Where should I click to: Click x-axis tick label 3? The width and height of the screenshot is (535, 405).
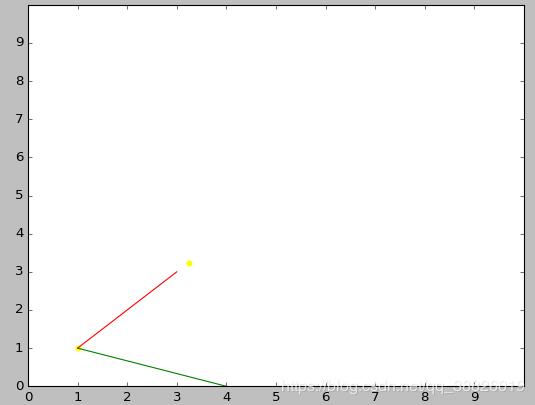(x=177, y=397)
